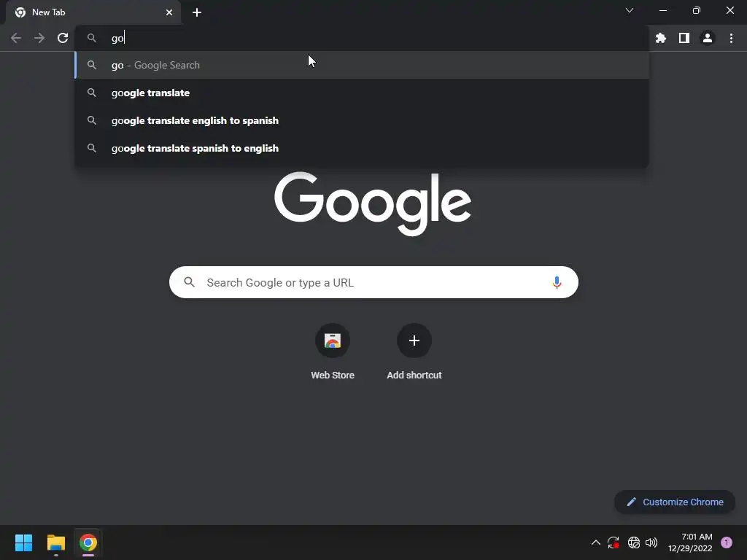Screen dimensions: 747x560
Task: Open File Explorer from the taskbar
Action: tap(56, 542)
